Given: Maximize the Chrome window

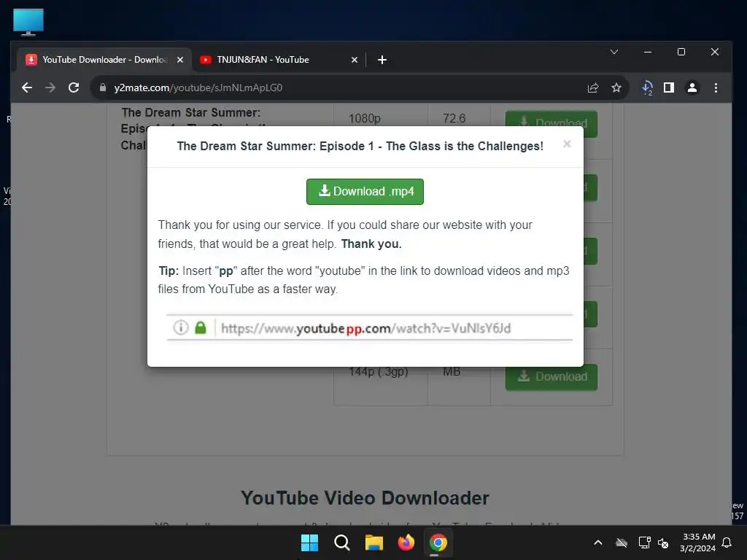Looking at the screenshot, I should [681, 52].
